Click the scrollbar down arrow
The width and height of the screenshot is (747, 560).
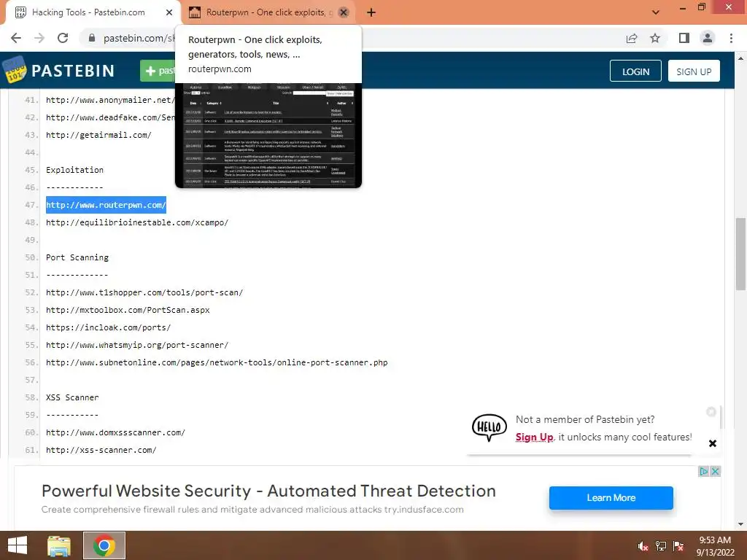[740, 524]
